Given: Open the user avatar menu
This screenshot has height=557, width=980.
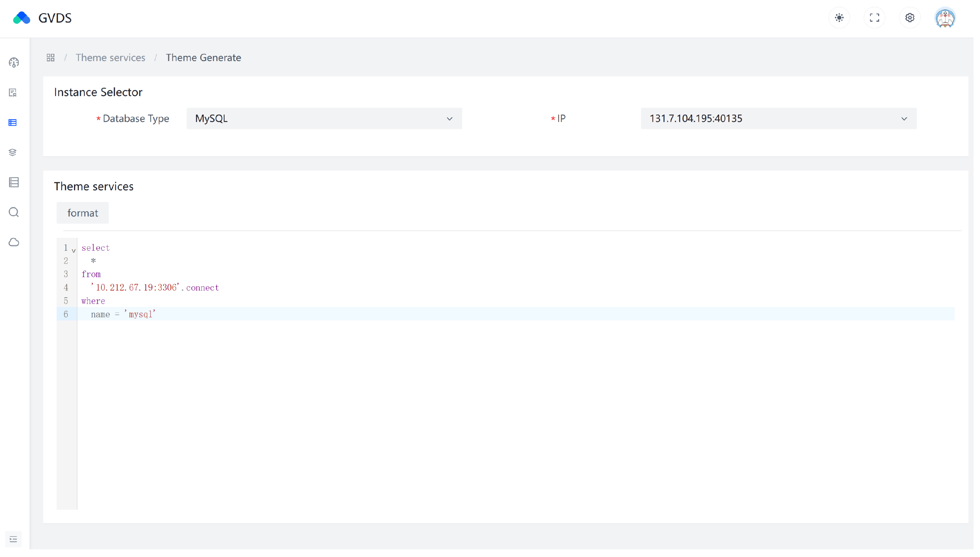Looking at the screenshot, I should click(945, 18).
